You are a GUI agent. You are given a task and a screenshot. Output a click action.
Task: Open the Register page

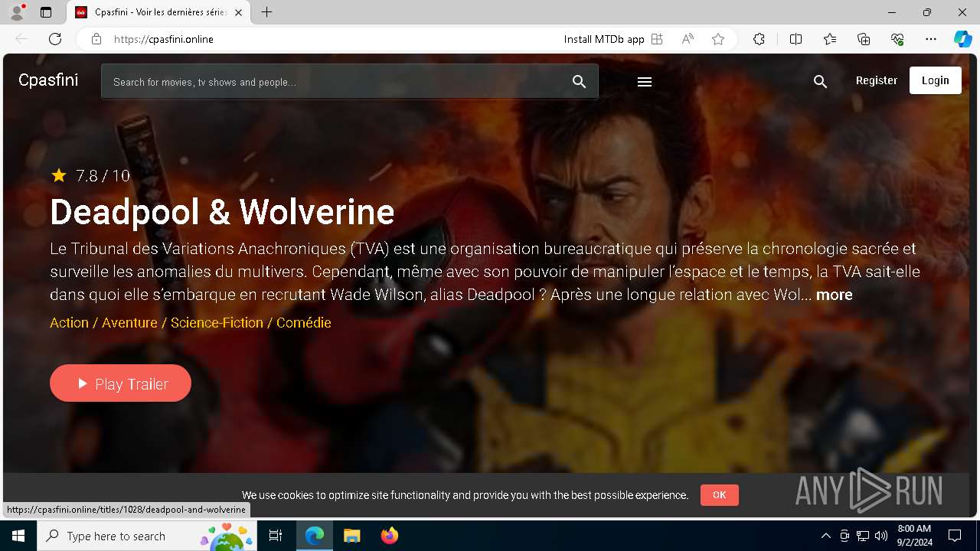(x=876, y=80)
